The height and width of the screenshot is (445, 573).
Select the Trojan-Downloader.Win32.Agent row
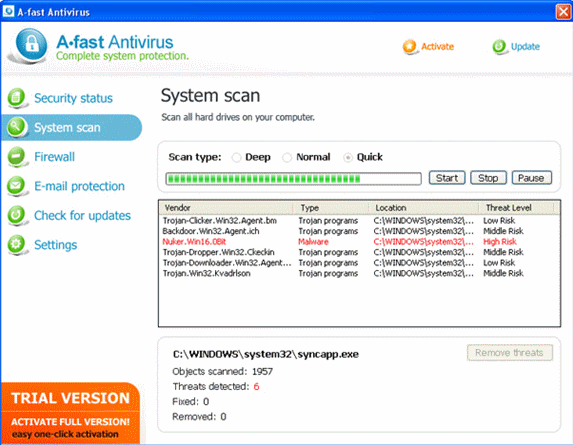coord(359,263)
